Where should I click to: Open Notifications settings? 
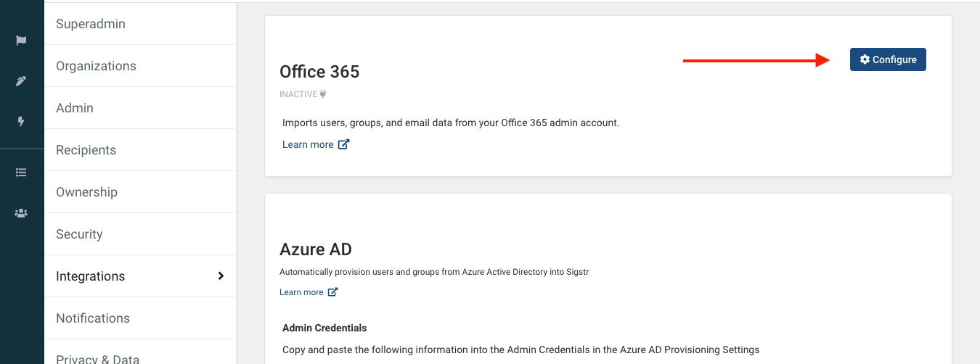[140, 318]
